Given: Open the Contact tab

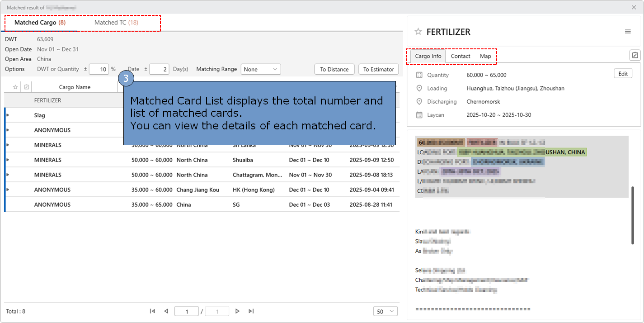Looking at the screenshot, I should [x=461, y=56].
